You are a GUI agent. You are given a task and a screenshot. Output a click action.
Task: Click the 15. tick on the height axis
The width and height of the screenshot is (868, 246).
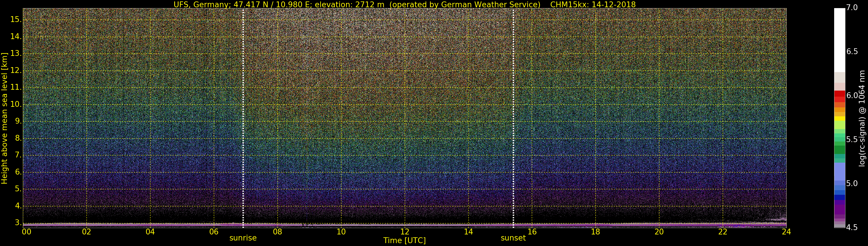click(16, 20)
